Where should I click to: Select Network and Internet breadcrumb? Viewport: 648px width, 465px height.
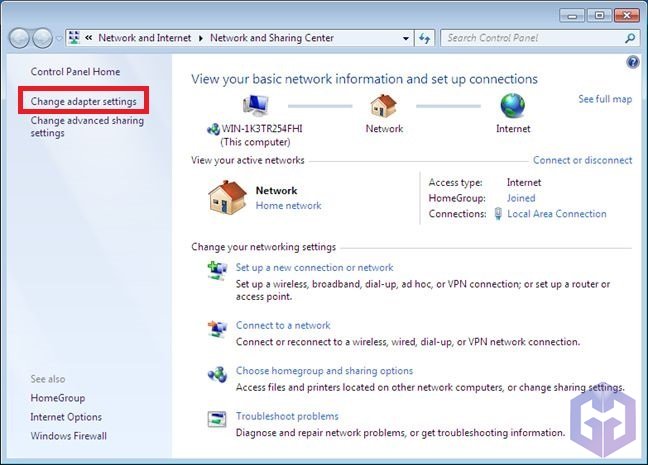tap(145, 38)
